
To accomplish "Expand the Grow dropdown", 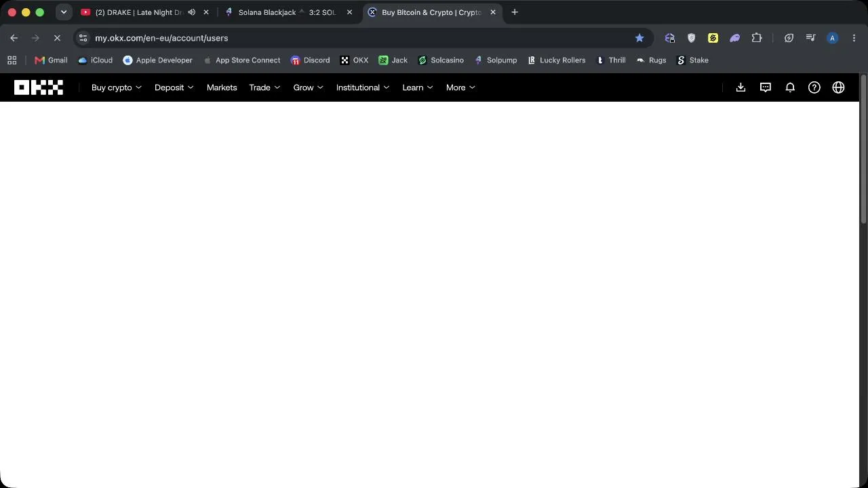I will tap(309, 87).
